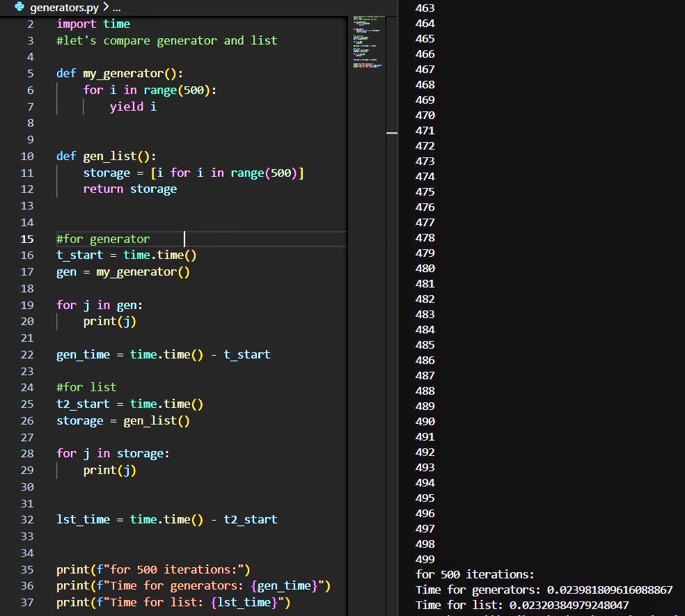Click terminal output value 499
685x616 pixels.
(x=425, y=559)
